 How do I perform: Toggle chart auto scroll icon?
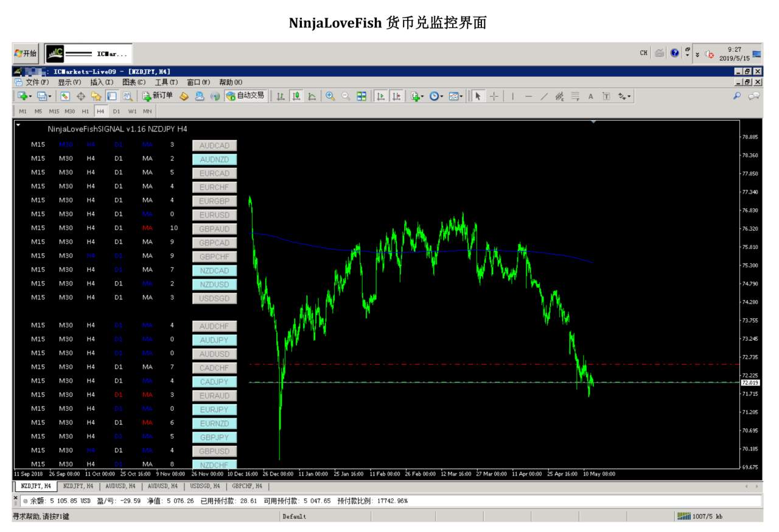point(381,96)
